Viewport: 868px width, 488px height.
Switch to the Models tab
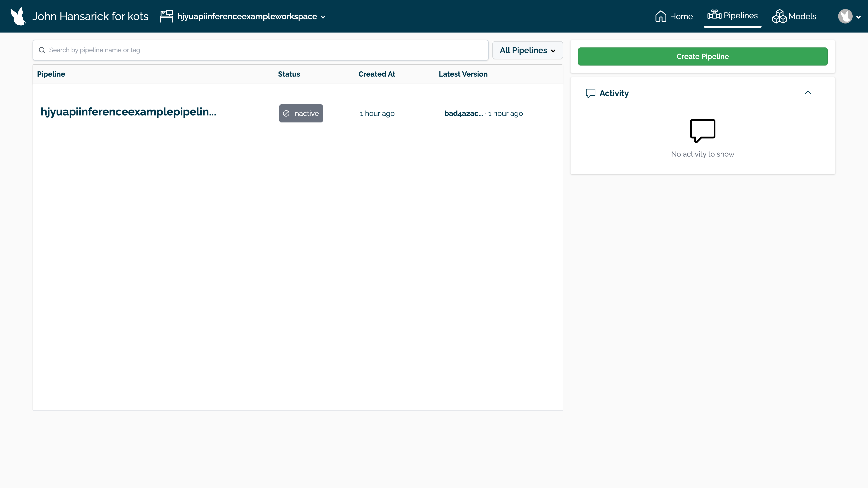pos(802,16)
